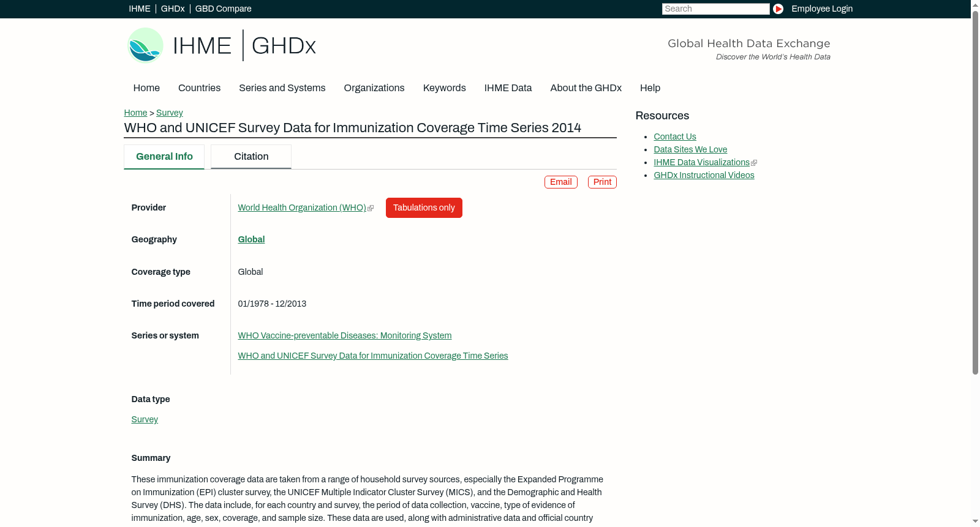Select the General Info tab
The width and height of the screenshot is (980, 527).
[x=164, y=157]
